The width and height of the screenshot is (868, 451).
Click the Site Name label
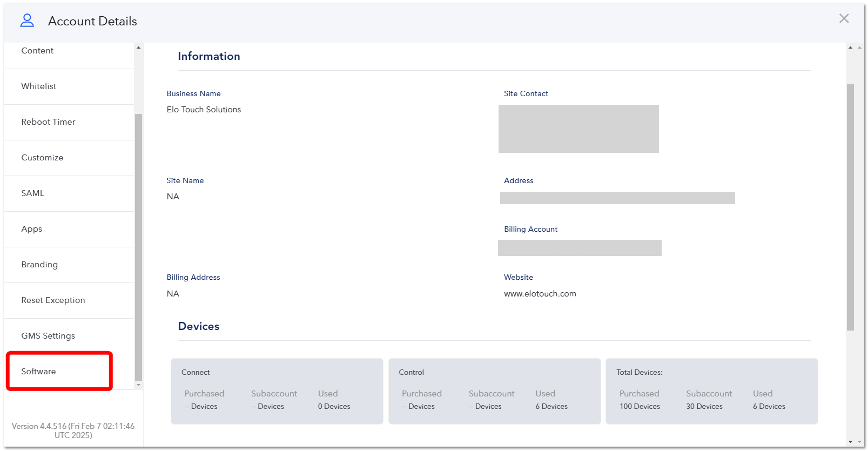[185, 181]
